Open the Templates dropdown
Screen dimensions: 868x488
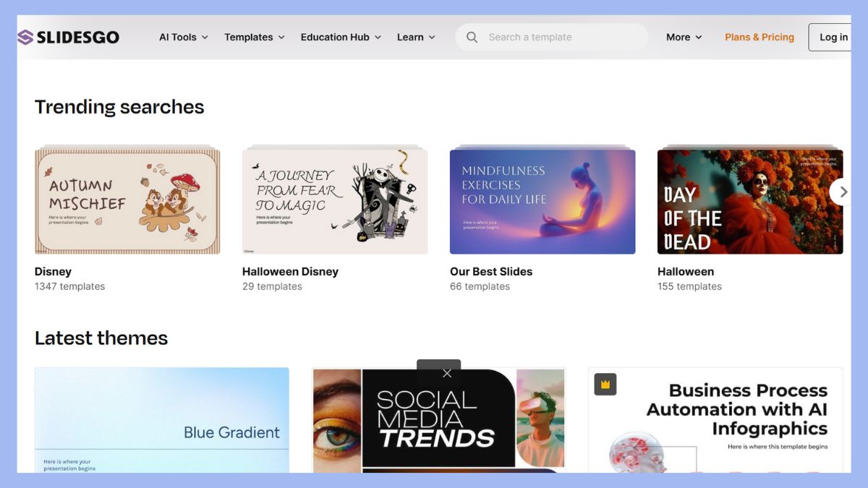coord(255,37)
